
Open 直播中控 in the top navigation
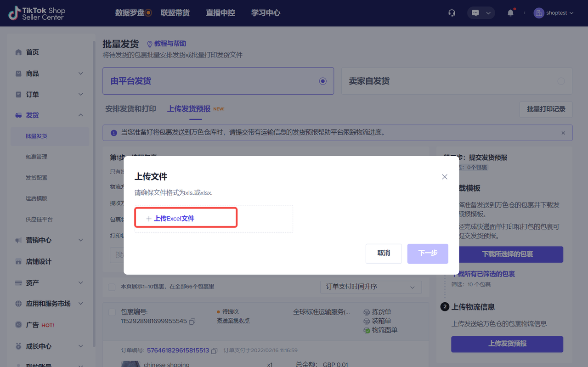click(x=220, y=13)
